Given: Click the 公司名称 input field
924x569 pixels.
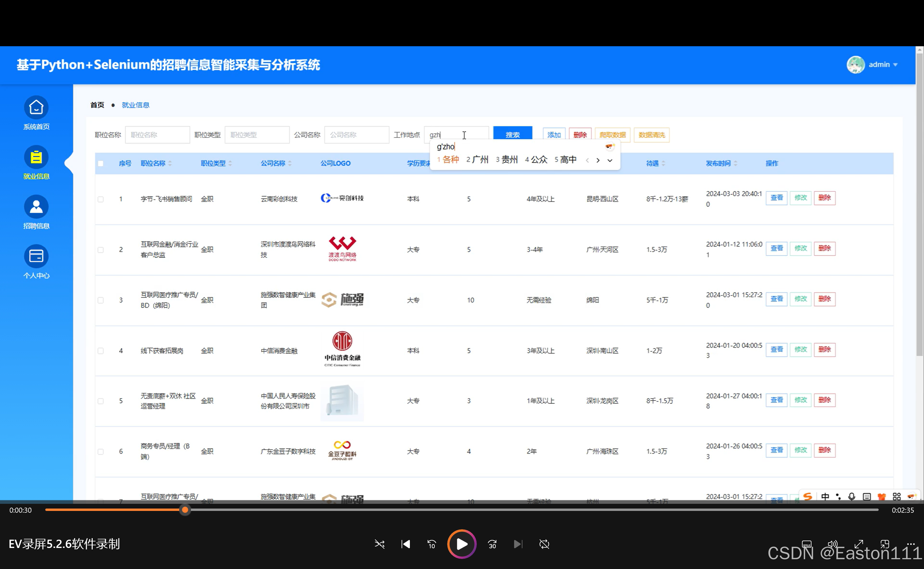Looking at the screenshot, I should pos(356,134).
